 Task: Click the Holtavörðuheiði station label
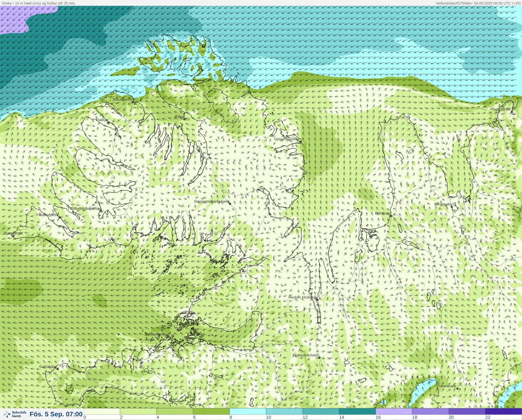tap(306, 355)
